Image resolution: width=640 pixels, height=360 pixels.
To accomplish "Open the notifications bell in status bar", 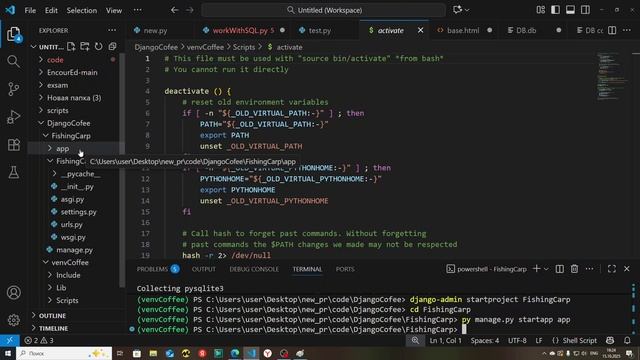I will [627, 340].
